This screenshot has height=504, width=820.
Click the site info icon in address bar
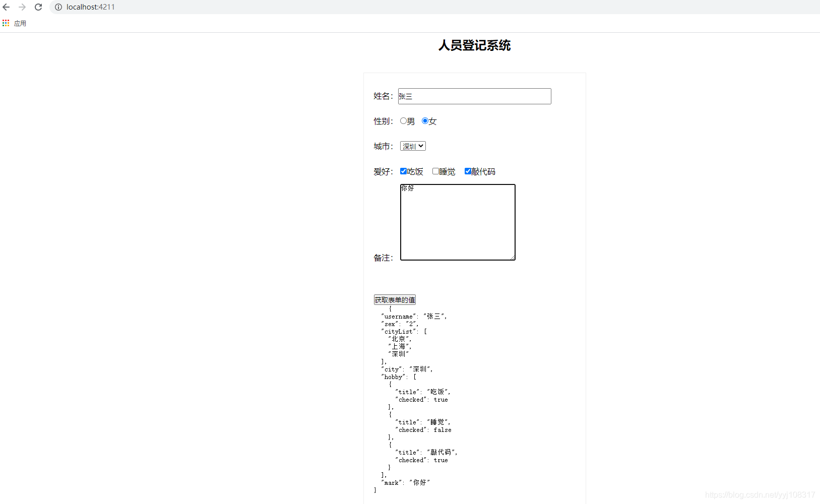click(x=58, y=7)
